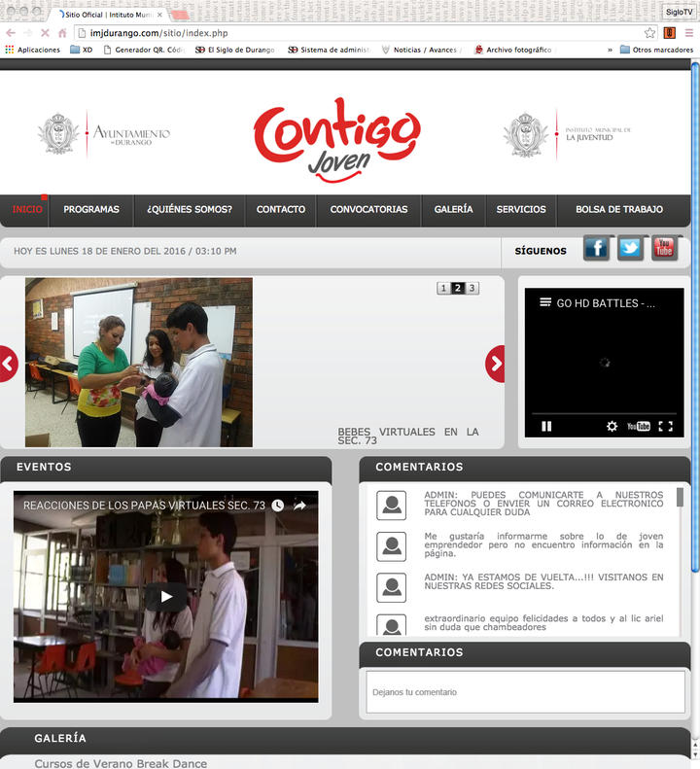The height and width of the screenshot is (769, 700).
Task: Click the previous slide arrow on carousel
Action: (x=8, y=364)
